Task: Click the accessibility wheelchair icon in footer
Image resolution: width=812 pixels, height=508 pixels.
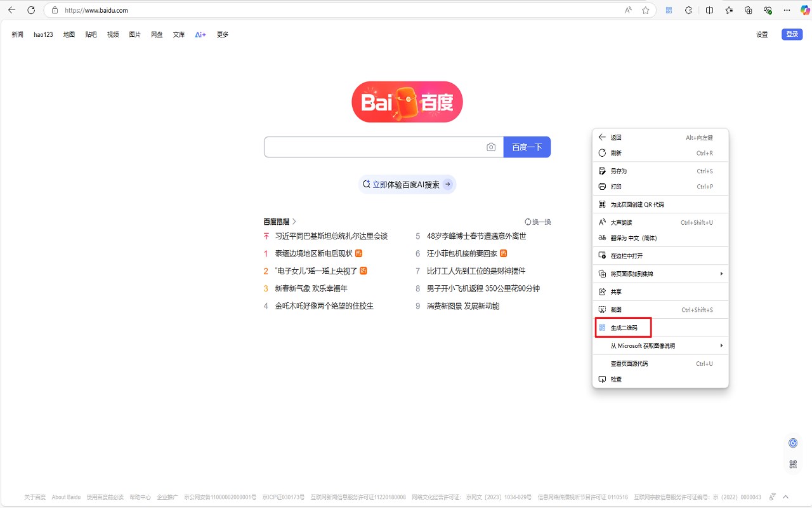Action: (772, 497)
